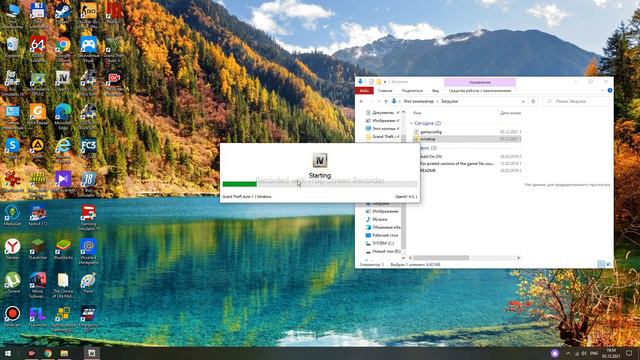This screenshot has width=640, height=360.
Task: Switch Explorer to large icons view toggle
Action: (x=608, y=264)
